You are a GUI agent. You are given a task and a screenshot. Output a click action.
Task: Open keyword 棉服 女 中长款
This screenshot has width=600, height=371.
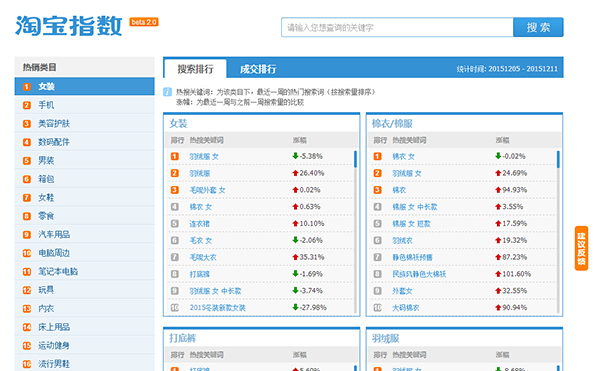click(x=414, y=207)
